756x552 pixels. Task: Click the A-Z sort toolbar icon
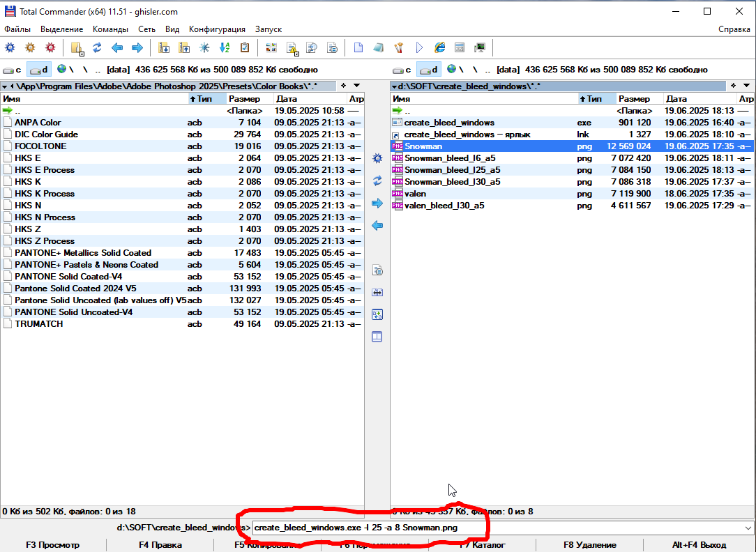click(x=225, y=47)
